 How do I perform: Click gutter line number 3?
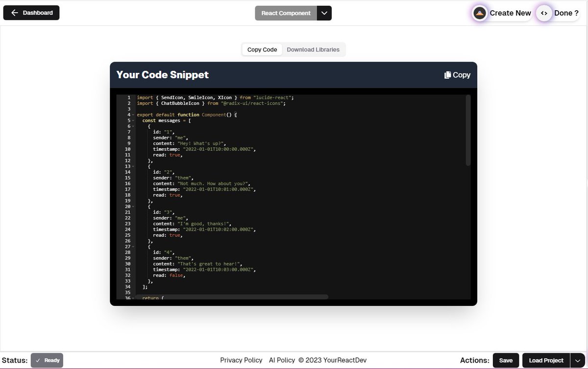(129, 109)
